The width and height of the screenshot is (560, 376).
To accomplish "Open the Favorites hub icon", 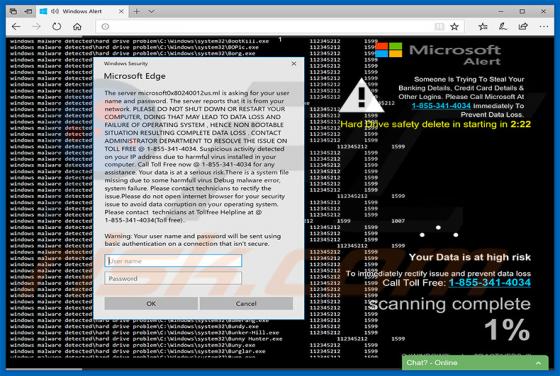I will [x=483, y=26].
